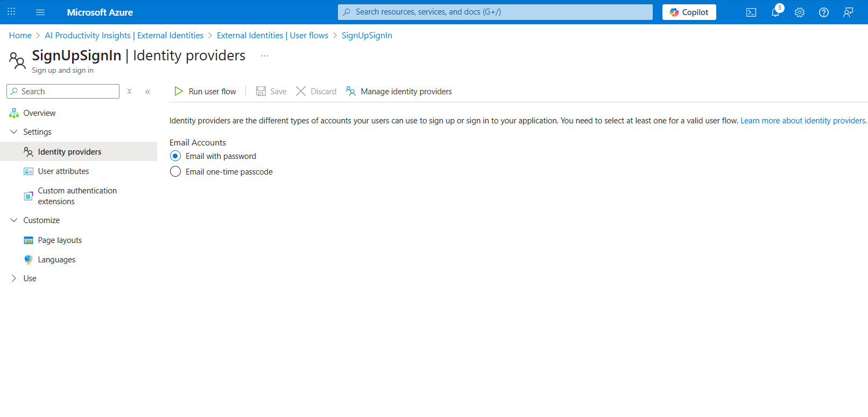Open Manage identity providers
Image resolution: width=868 pixels, height=417 pixels.
tap(399, 92)
